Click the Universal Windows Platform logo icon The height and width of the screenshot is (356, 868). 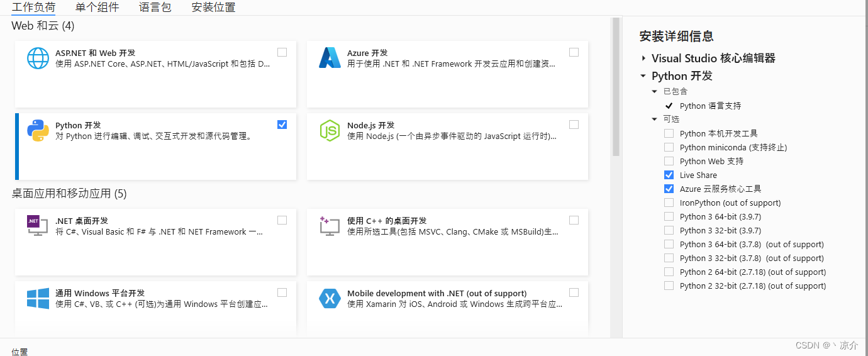click(x=38, y=298)
